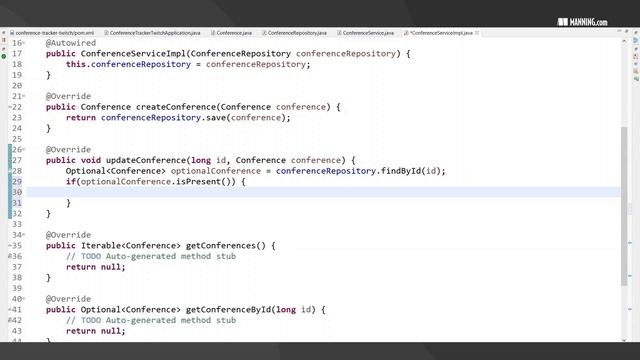Click the createConference method name
Image resolution: width=640 pixels, height=360 pixels.
pyautogui.click(x=176, y=107)
